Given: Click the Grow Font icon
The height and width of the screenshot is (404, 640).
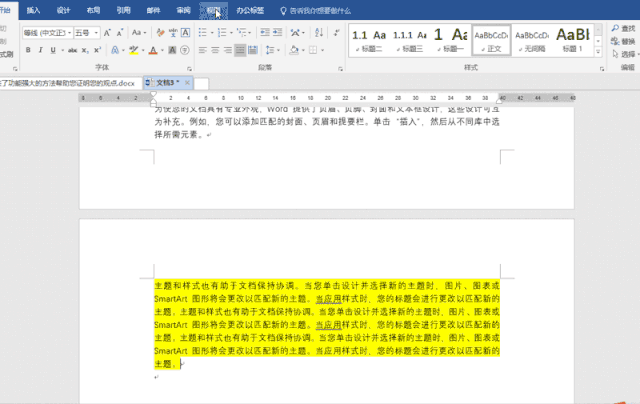Looking at the screenshot, I should click(x=107, y=33).
